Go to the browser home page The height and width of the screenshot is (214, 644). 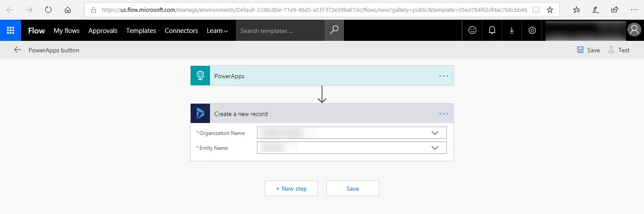tap(68, 10)
